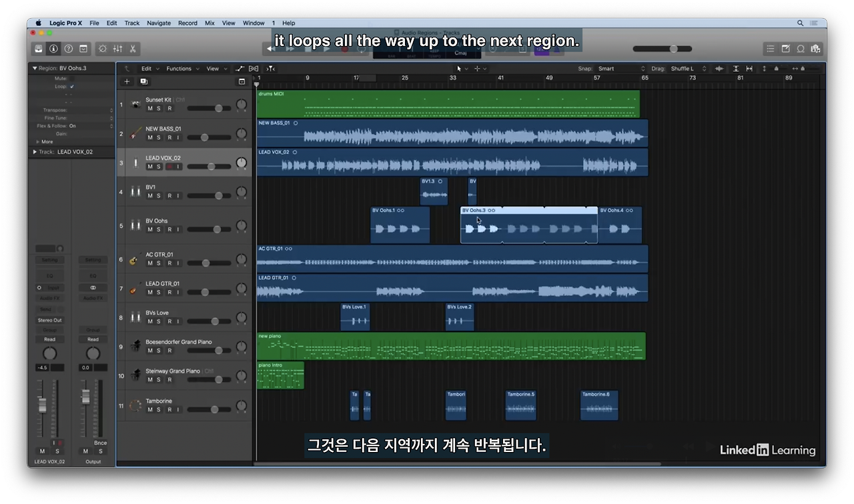
Task: Show the Toolbar icon in control bar
Action: pos(83,49)
